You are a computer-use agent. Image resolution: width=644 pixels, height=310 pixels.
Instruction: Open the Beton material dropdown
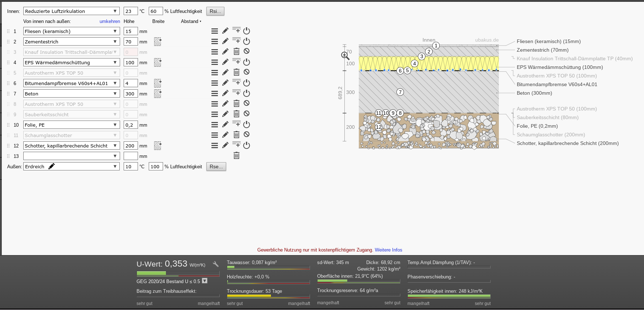pyautogui.click(x=72, y=94)
